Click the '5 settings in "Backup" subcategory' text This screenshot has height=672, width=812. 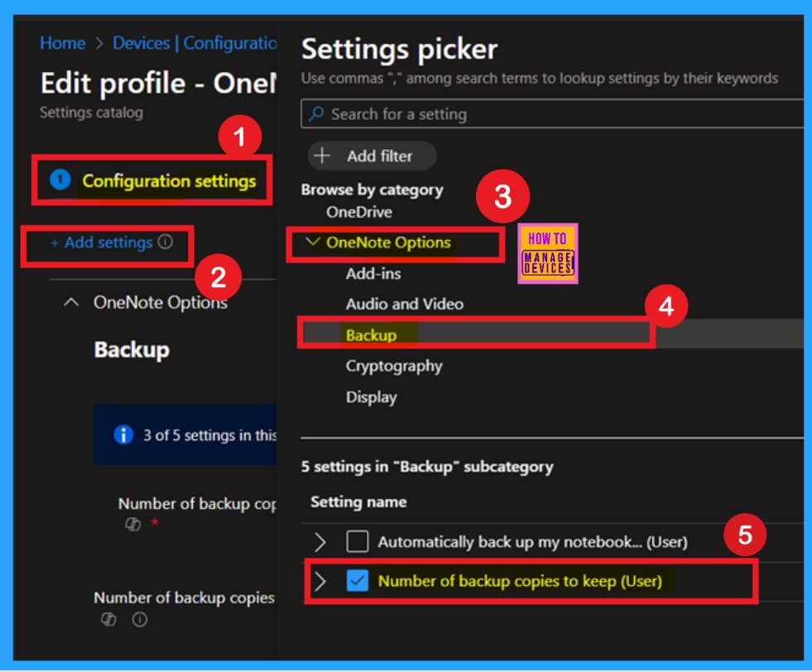pyautogui.click(x=427, y=467)
